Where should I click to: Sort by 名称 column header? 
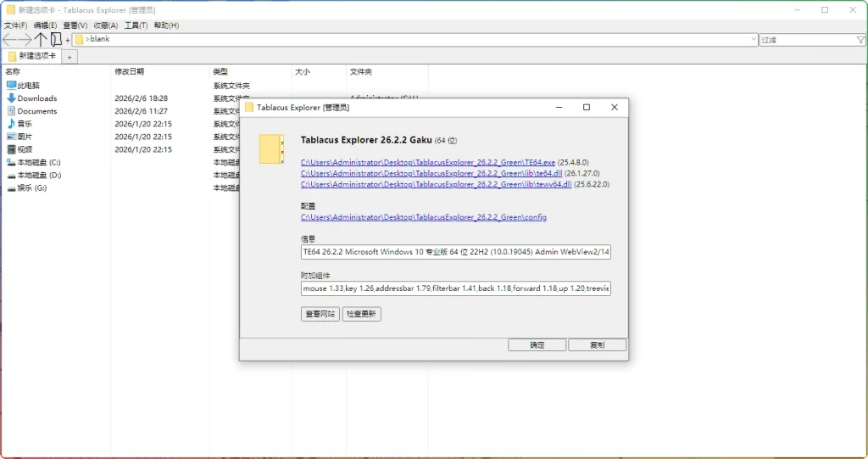pos(13,71)
